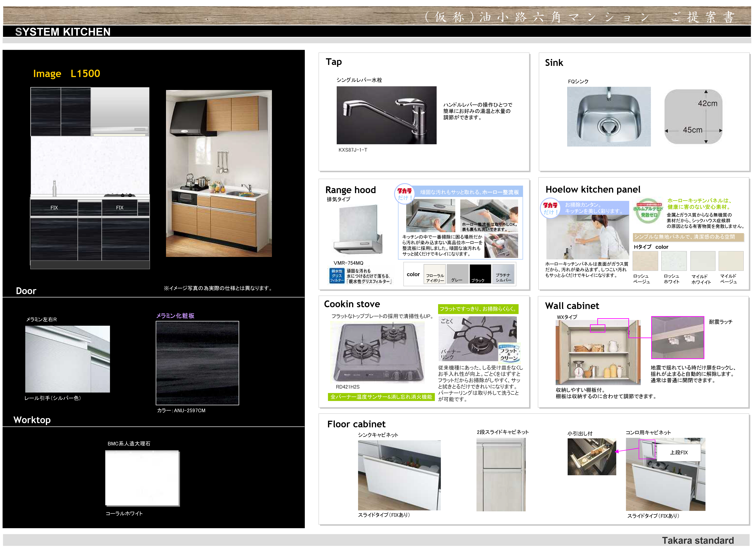Click the SYSTEM KITCHEN title
This screenshot has height=551, width=756.
(63, 32)
